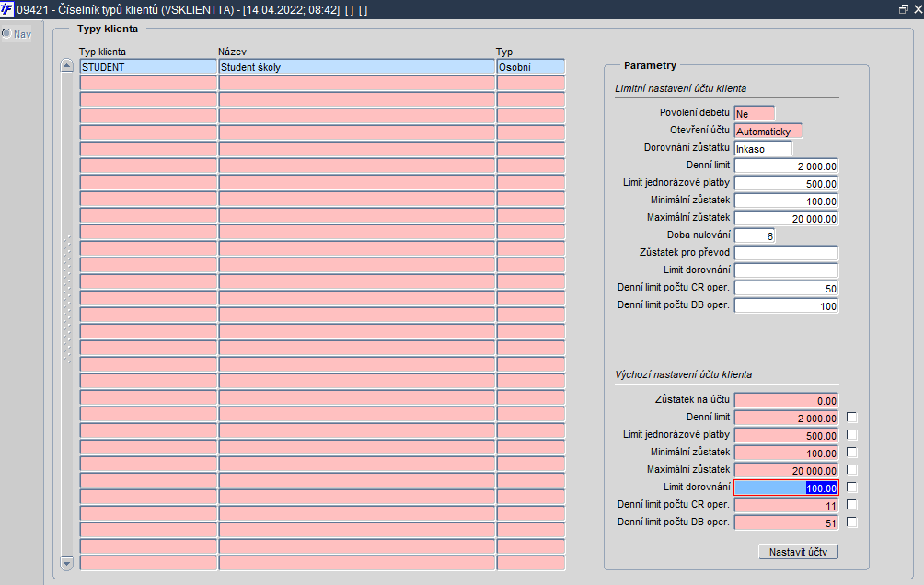Click the Výchozí nastavení účtu klienta heading
The image size is (924, 585).
[x=684, y=374]
